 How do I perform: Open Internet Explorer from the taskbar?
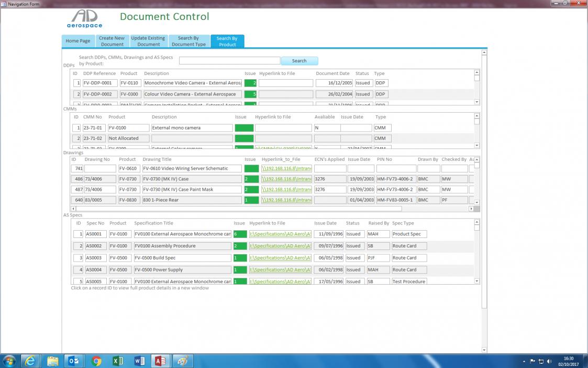point(31,361)
